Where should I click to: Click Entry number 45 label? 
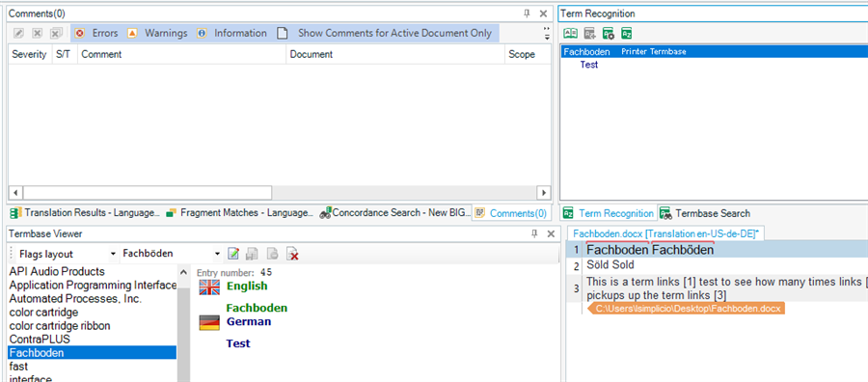[x=234, y=272]
